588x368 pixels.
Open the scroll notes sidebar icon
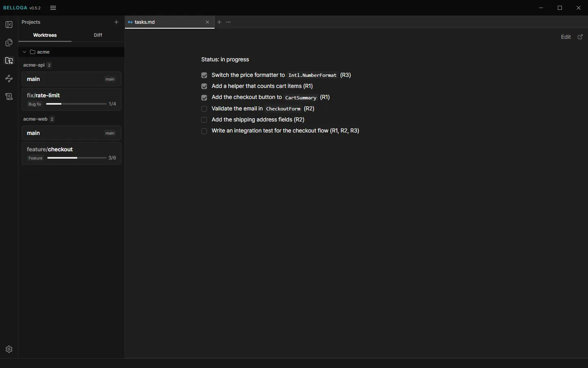[x=9, y=96]
